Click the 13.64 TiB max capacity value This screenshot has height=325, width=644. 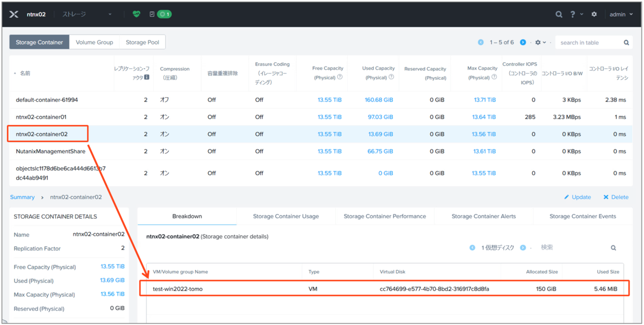click(484, 117)
